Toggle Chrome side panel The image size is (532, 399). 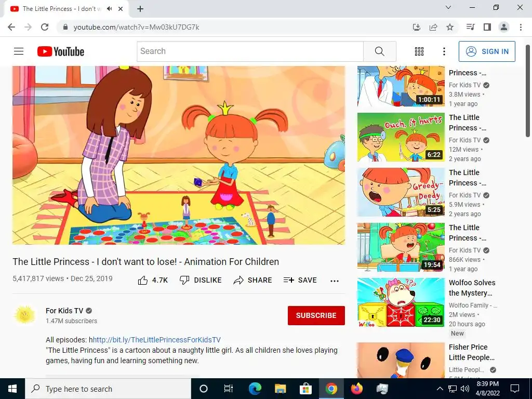click(x=487, y=27)
